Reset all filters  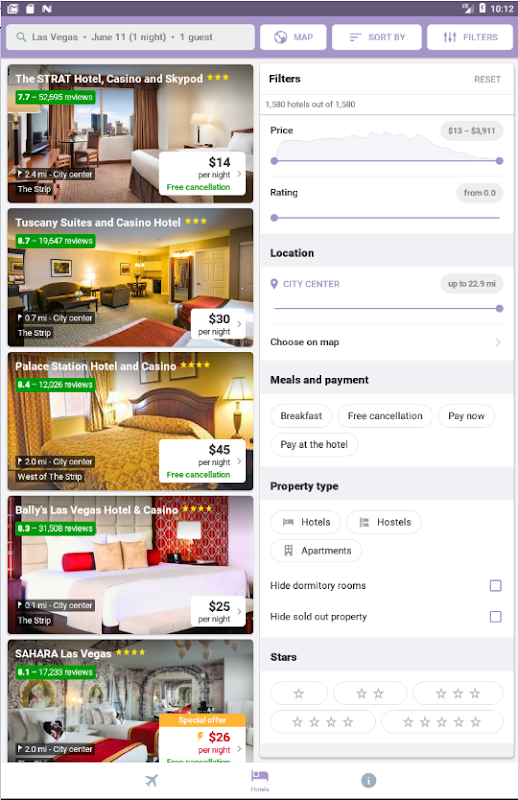coord(487,79)
